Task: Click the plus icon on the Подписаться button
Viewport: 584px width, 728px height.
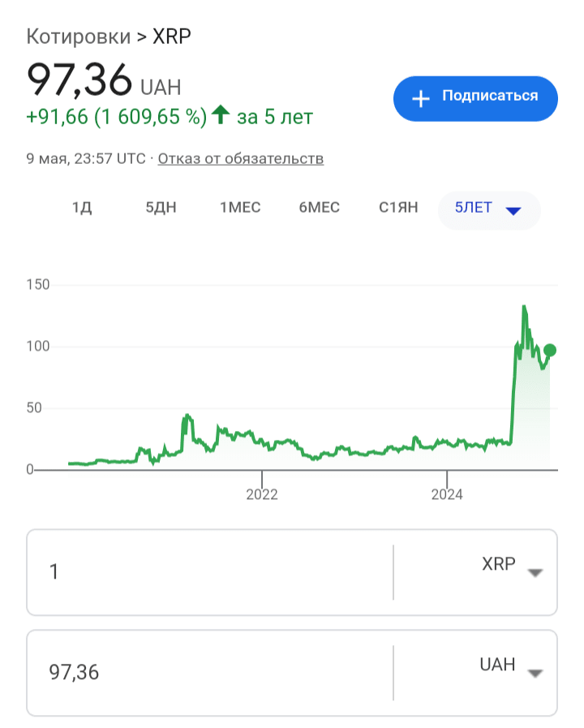Action: (x=420, y=99)
